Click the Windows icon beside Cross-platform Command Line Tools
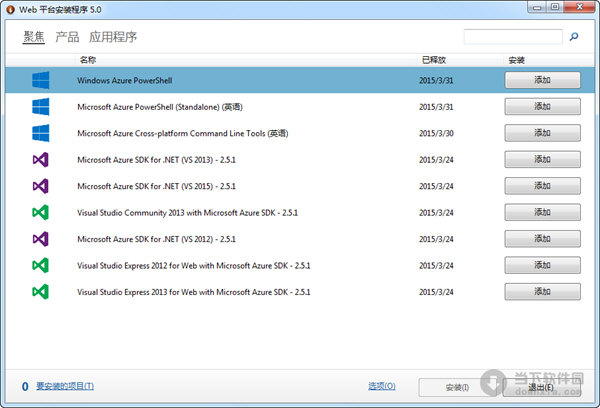The width and height of the screenshot is (600, 408). [41, 133]
